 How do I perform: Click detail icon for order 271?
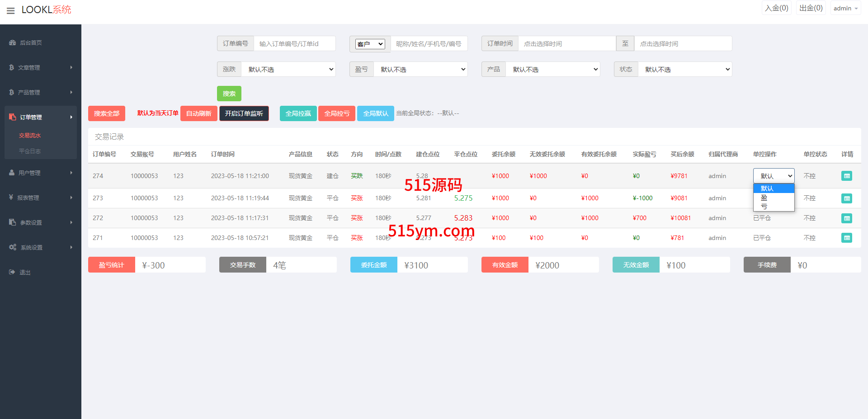[x=846, y=238]
